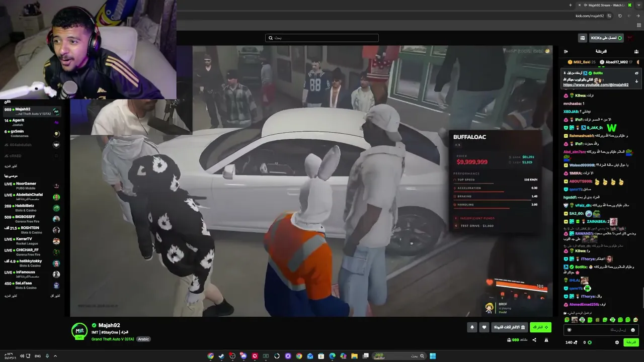Screen dimensions: 644x362
Task: Share the stream
Action: [x=534, y=340]
